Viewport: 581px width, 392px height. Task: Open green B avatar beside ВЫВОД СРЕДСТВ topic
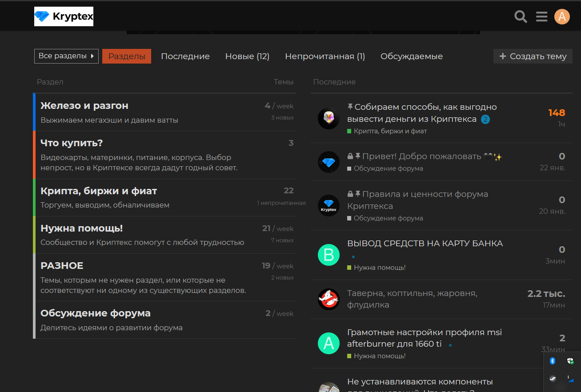[x=329, y=255]
